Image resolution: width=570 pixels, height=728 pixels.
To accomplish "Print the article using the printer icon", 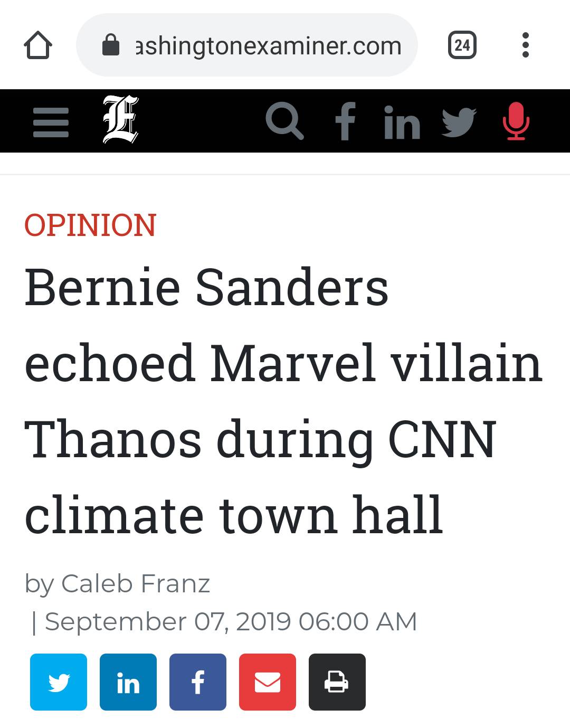I will pyautogui.click(x=337, y=682).
